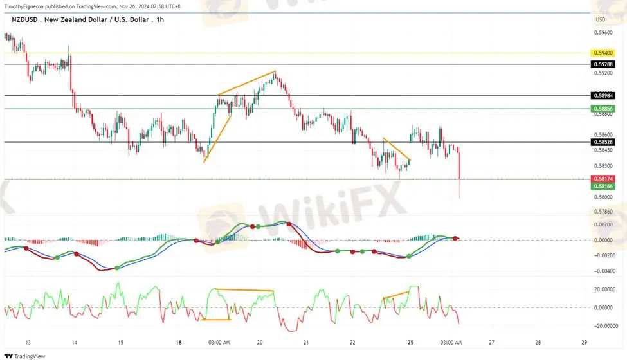Click the date label 14 on time axis
This screenshot has height=364, width=627.
75,342
